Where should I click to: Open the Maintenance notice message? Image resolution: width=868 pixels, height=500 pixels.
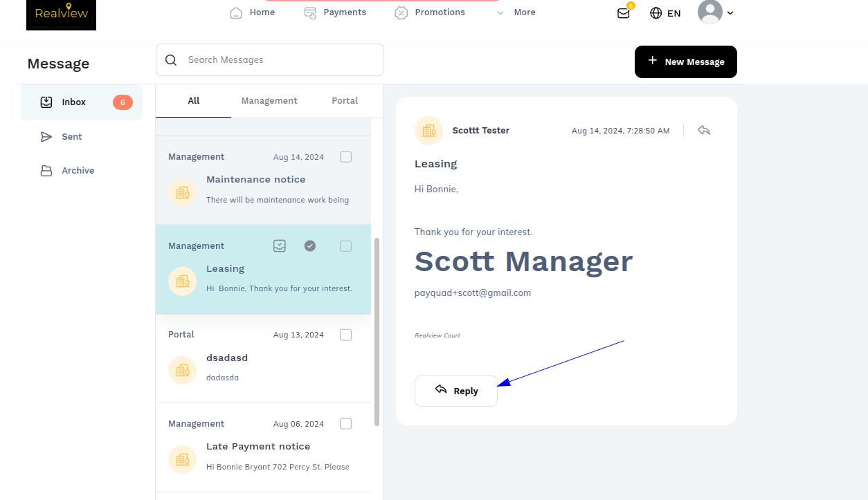(x=263, y=180)
